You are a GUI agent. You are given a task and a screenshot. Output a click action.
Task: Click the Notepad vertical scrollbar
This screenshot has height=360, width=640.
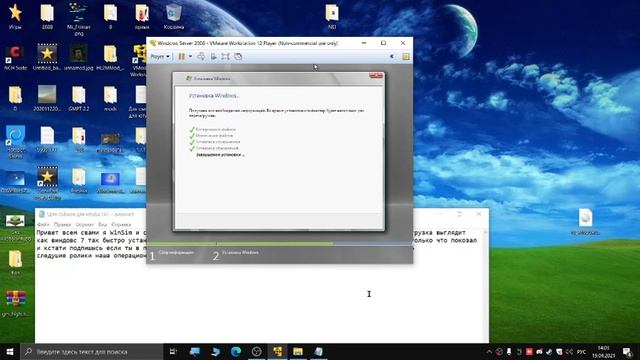(485, 286)
